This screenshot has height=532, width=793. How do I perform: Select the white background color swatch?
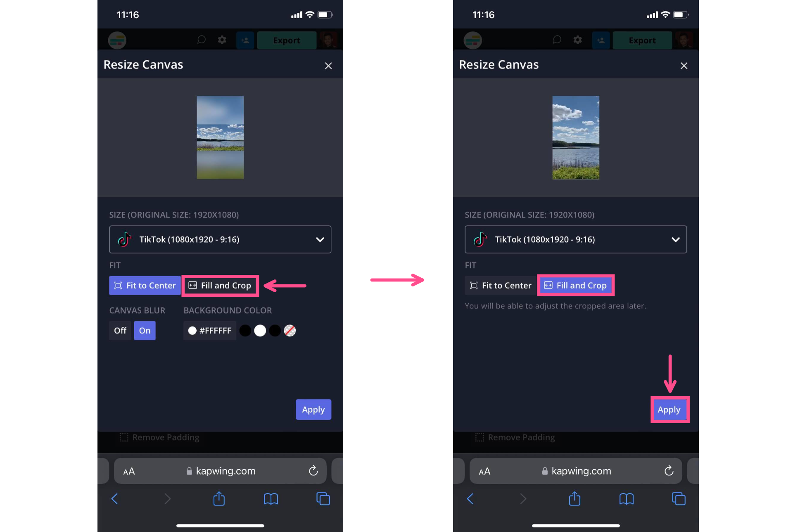pos(259,330)
